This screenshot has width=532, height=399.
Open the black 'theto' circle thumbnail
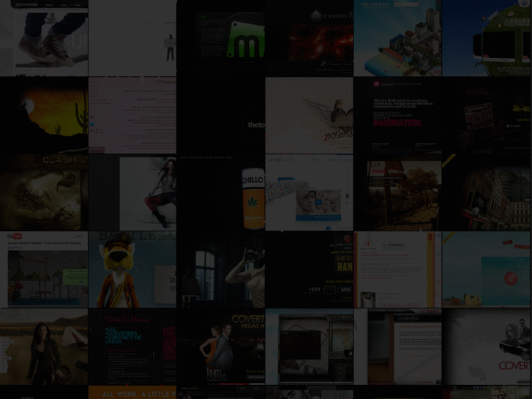click(221, 116)
